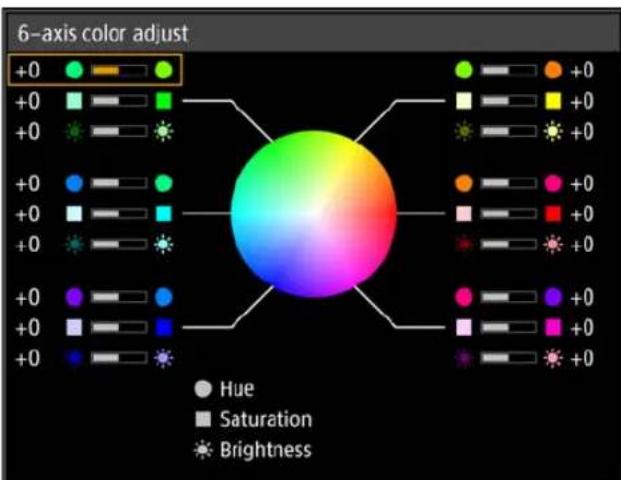The image size is (621, 480).
Task: Click the gray Saturation legend square
Action: tap(203, 419)
